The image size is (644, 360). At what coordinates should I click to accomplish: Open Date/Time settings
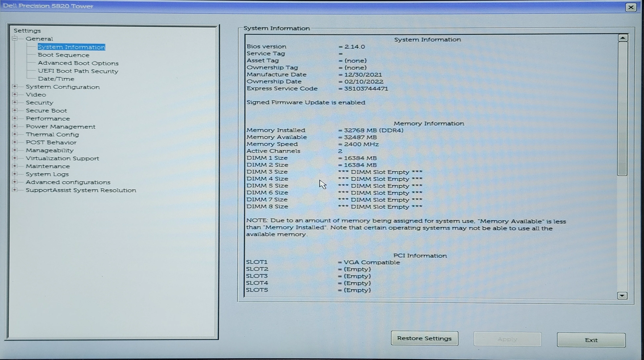click(56, 79)
